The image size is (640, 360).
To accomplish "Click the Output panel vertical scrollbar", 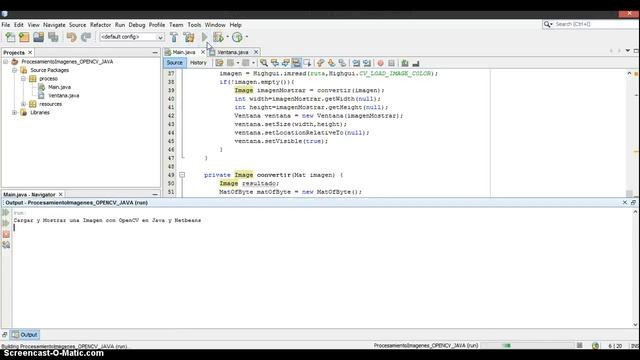I will coord(635,268).
